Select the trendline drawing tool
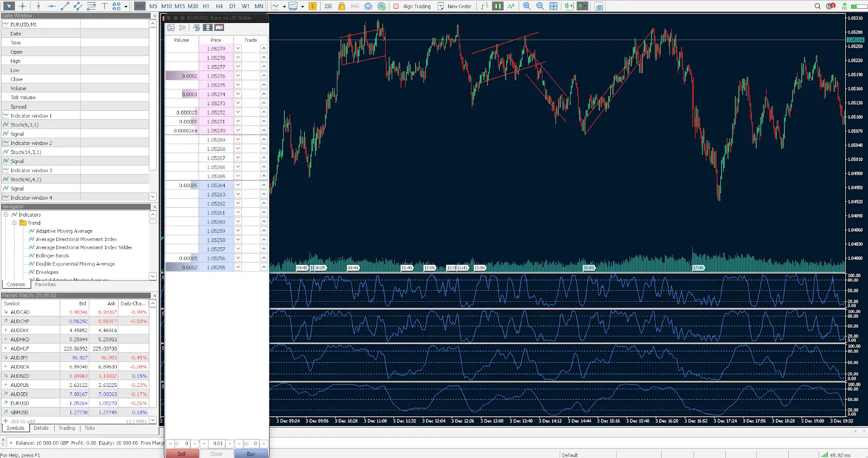The image size is (868, 458). (x=65, y=6)
